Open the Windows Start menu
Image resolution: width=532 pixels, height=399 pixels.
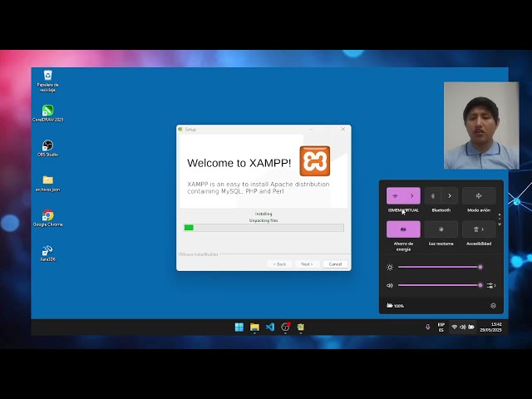239,327
